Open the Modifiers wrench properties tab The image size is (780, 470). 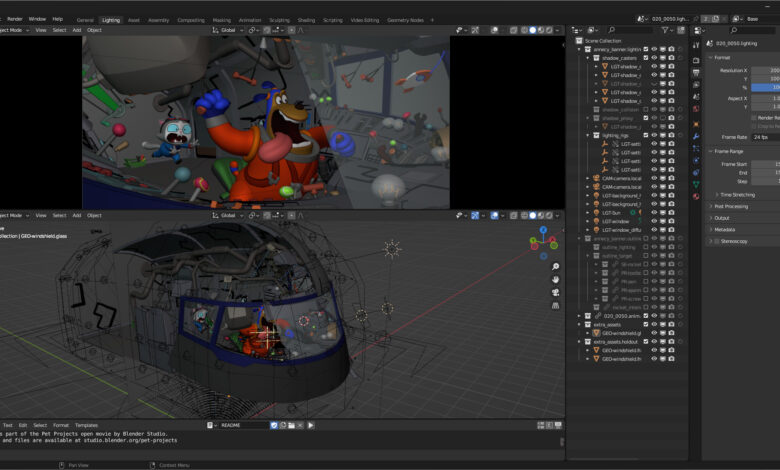(696, 136)
